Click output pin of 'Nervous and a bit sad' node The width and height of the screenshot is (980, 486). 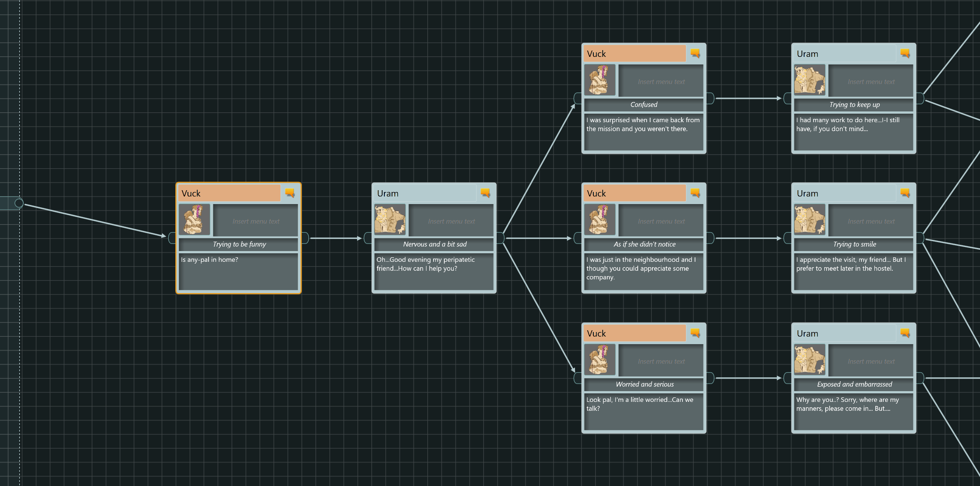[x=501, y=238]
